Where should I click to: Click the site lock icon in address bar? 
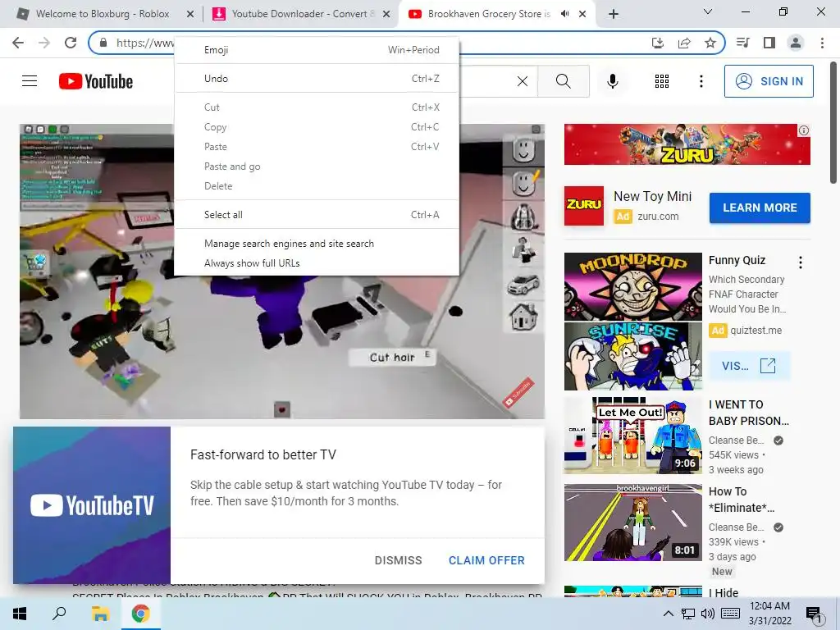pyautogui.click(x=104, y=43)
